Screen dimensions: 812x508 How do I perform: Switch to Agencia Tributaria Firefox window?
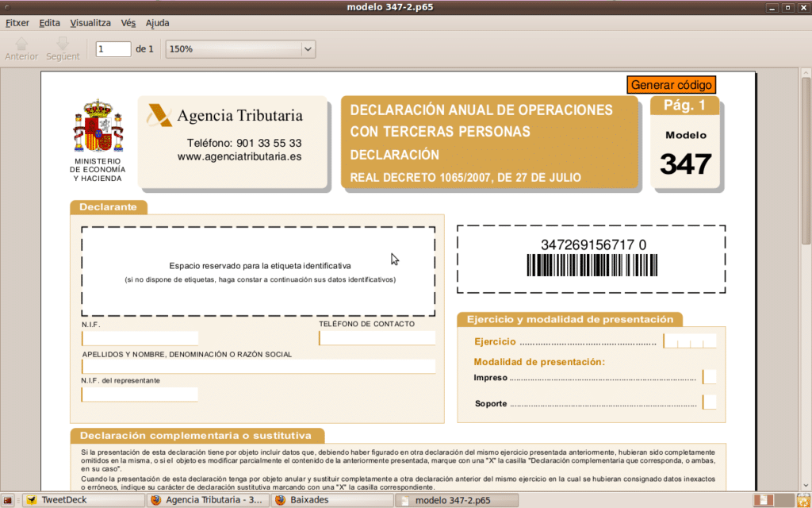tap(207, 500)
